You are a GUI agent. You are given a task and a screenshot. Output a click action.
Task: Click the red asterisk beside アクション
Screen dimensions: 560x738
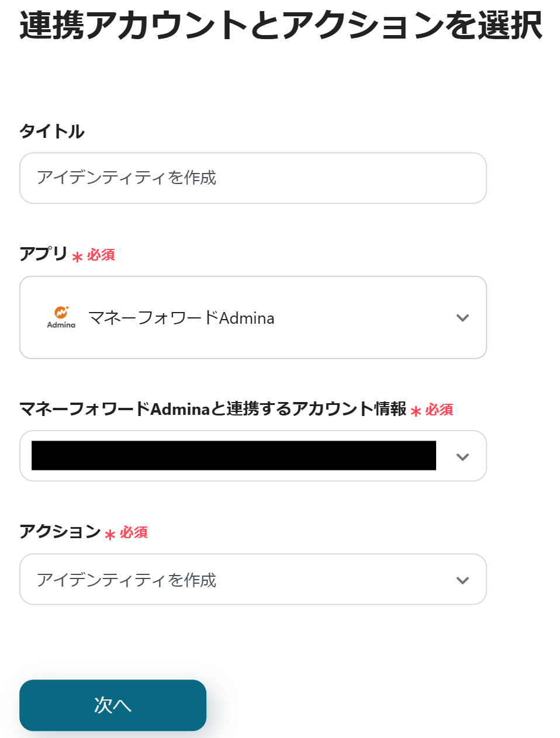click(x=110, y=534)
